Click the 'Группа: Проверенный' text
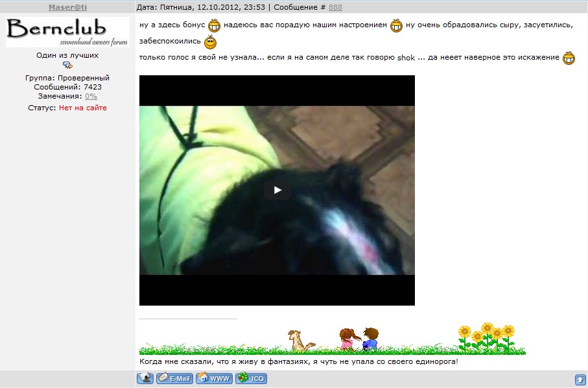Image resolution: width=588 pixels, height=388 pixels. click(x=67, y=78)
